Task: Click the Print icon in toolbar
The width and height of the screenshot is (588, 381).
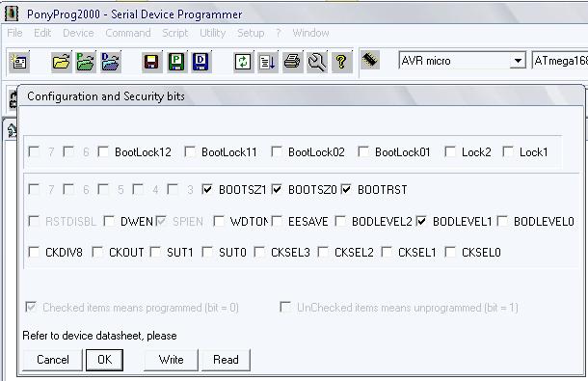Action: 292,62
